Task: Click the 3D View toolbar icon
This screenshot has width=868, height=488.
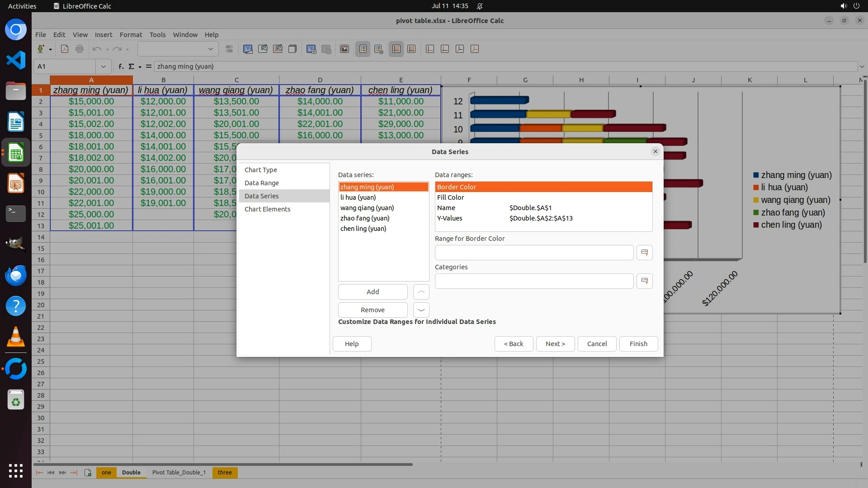Action: tap(292, 49)
